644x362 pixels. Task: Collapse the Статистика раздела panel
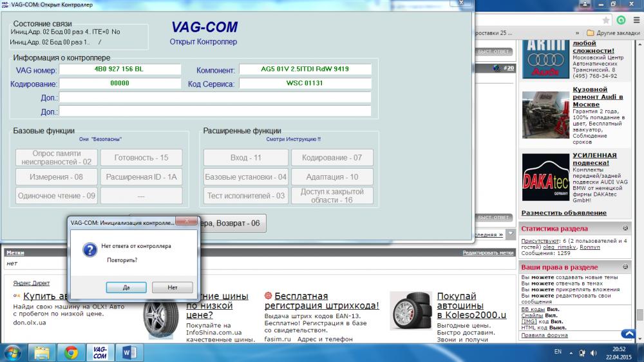click(625, 229)
